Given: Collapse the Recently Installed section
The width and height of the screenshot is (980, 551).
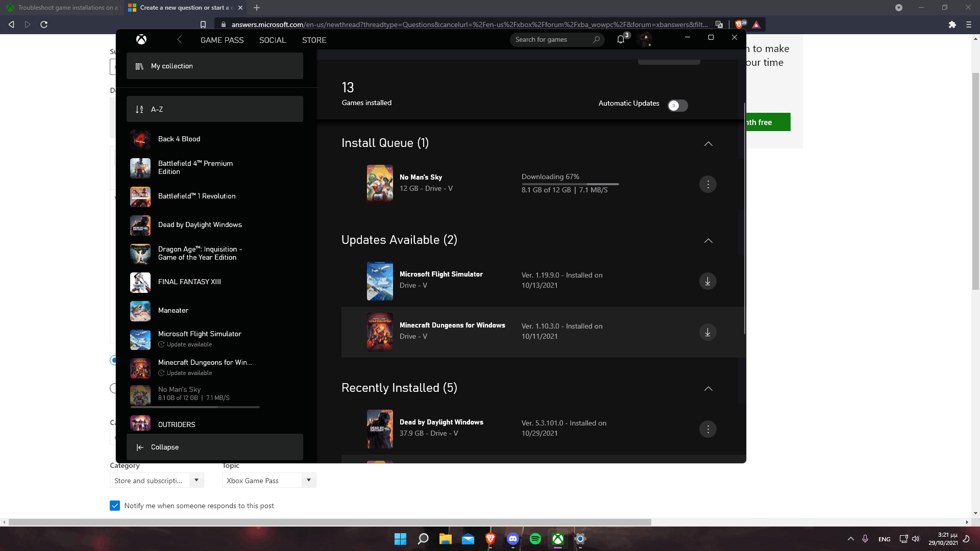Looking at the screenshot, I should 708,388.
